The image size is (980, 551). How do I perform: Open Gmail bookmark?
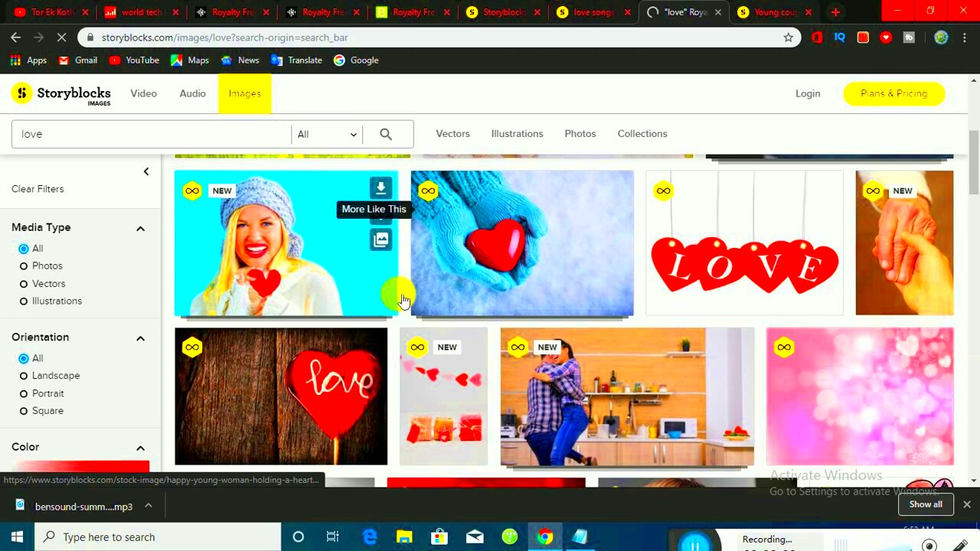pyautogui.click(x=77, y=60)
